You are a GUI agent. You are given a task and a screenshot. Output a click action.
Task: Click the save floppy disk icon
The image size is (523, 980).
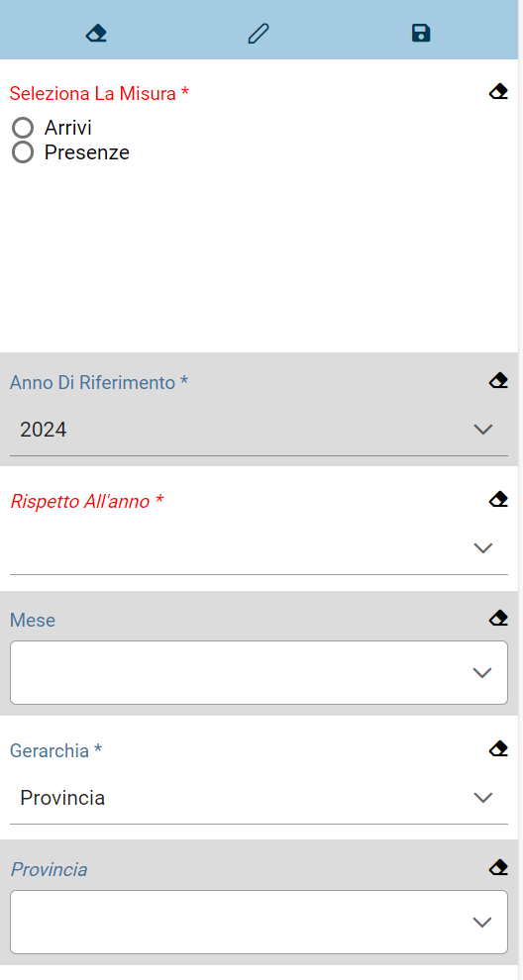coord(421,33)
